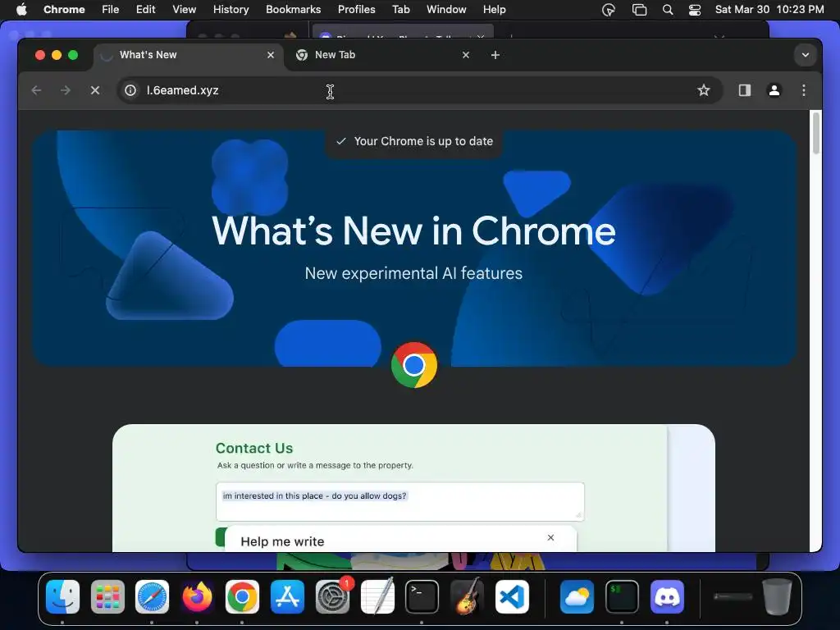Open Terminal from the dock
The image size is (840, 630).
[422, 596]
